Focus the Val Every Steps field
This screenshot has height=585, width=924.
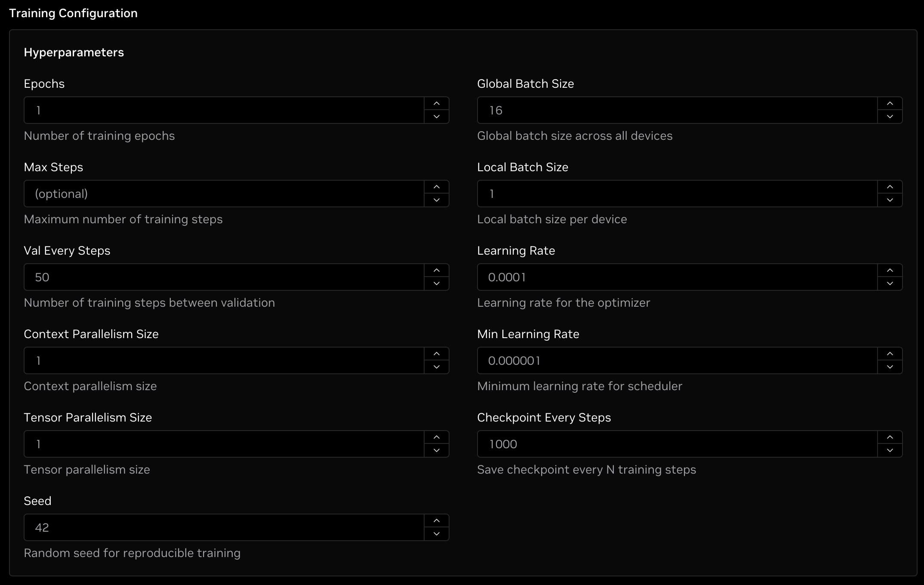pyautogui.click(x=224, y=277)
